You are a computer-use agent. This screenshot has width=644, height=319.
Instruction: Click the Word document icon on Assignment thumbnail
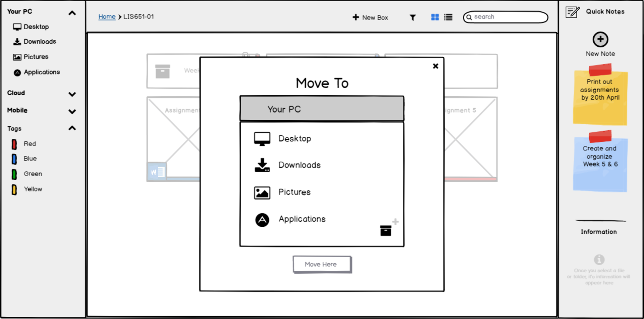(x=157, y=172)
